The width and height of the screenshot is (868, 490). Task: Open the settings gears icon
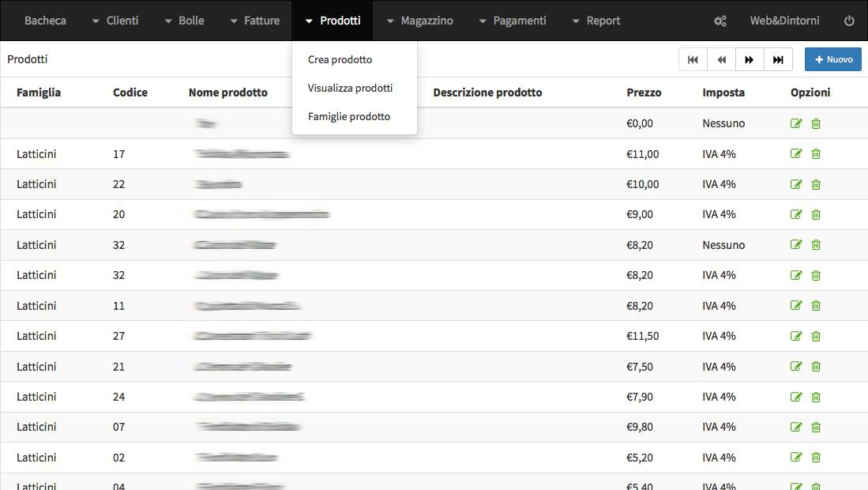click(x=720, y=21)
